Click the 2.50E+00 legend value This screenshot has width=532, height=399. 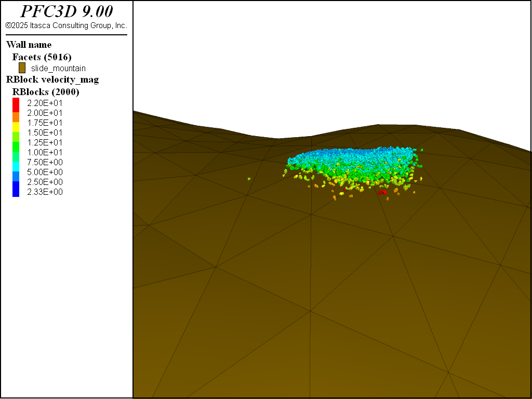(x=45, y=182)
